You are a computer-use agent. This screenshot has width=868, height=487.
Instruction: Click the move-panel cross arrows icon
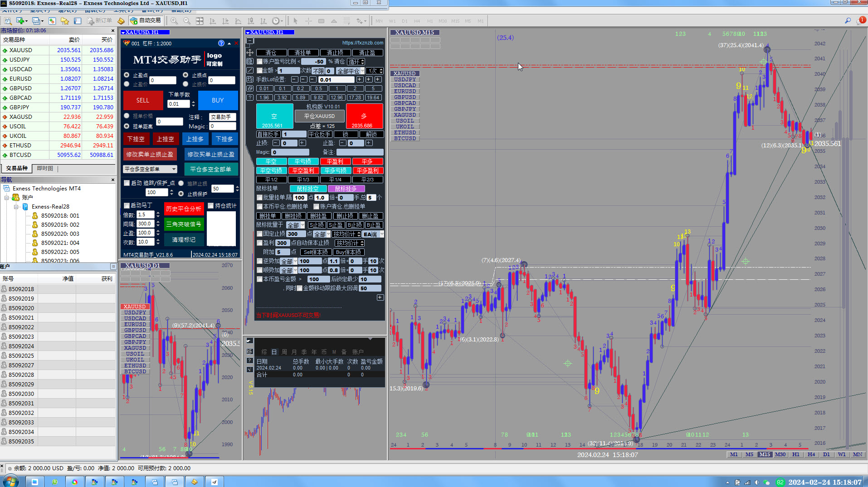(x=250, y=53)
